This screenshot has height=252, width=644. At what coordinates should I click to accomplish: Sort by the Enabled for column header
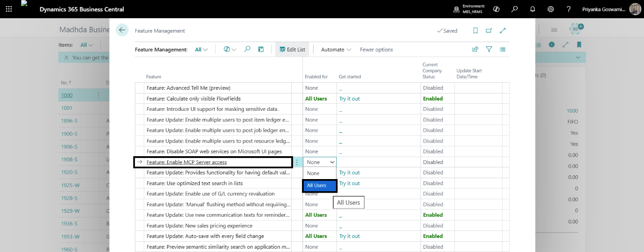[x=316, y=77]
